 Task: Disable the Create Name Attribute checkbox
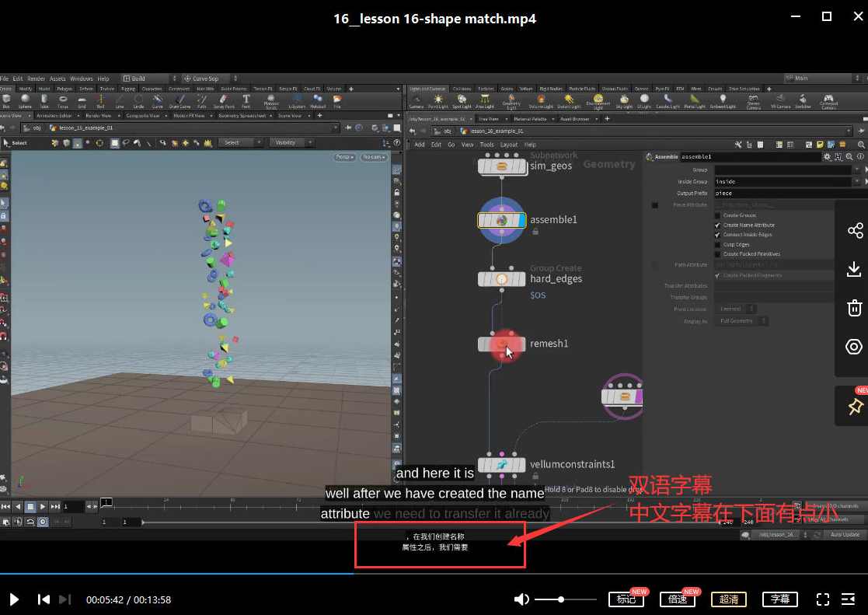pyautogui.click(x=717, y=224)
